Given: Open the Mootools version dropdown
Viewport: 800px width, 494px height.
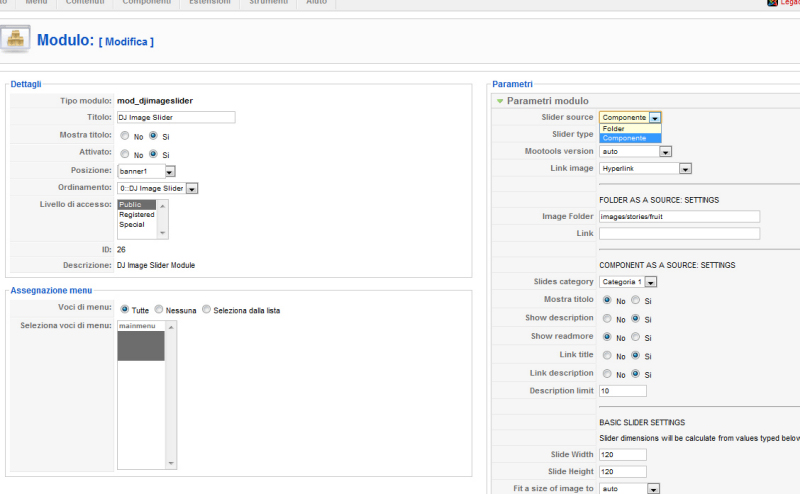Looking at the screenshot, I should click(635, 152).
